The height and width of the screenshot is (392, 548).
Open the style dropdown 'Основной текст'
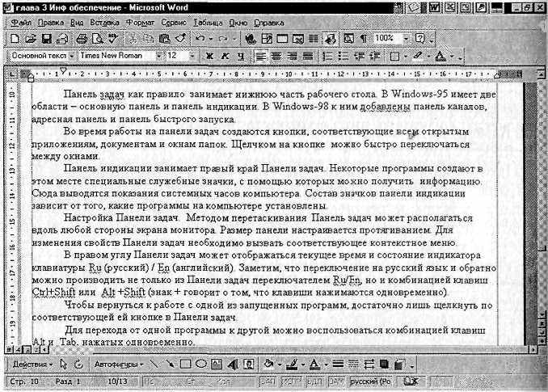click(x=71, y=56)
